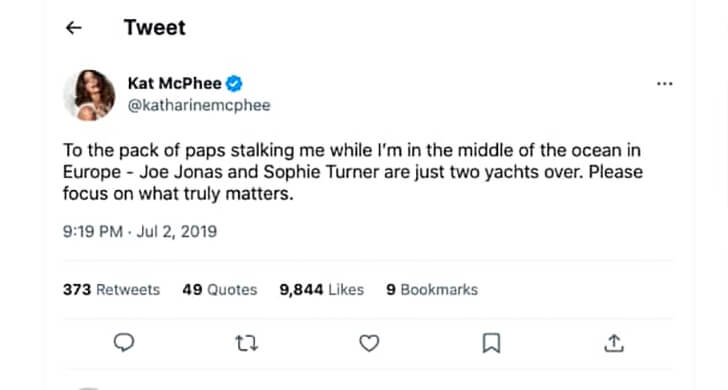The height and width of the screenshot is (390, 728).
Task: View the 49 Quotes list
Action: [220, 290]
